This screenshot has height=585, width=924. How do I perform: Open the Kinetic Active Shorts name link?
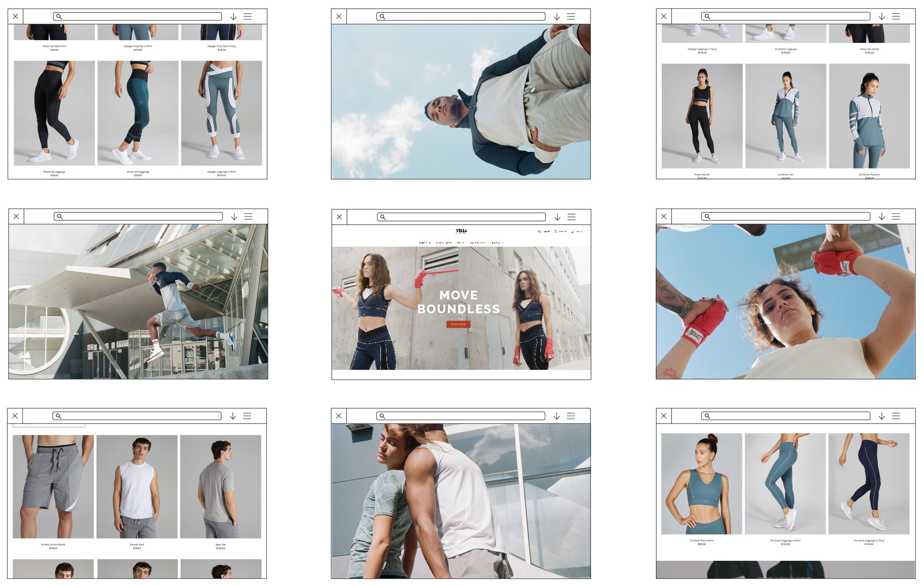coord(53,545)
